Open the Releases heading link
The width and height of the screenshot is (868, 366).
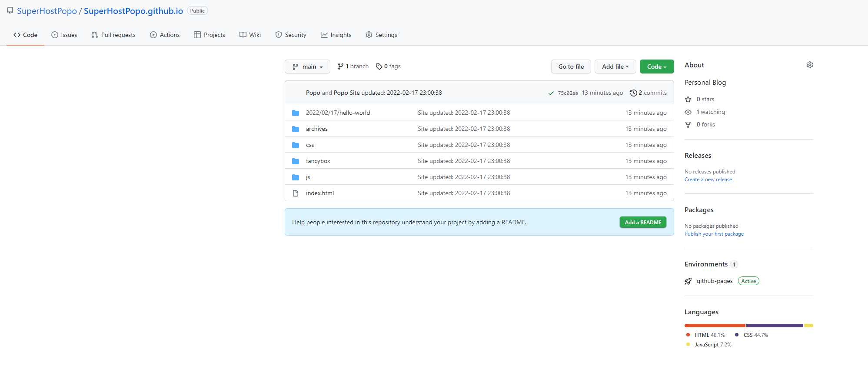[x=698, y=156]
